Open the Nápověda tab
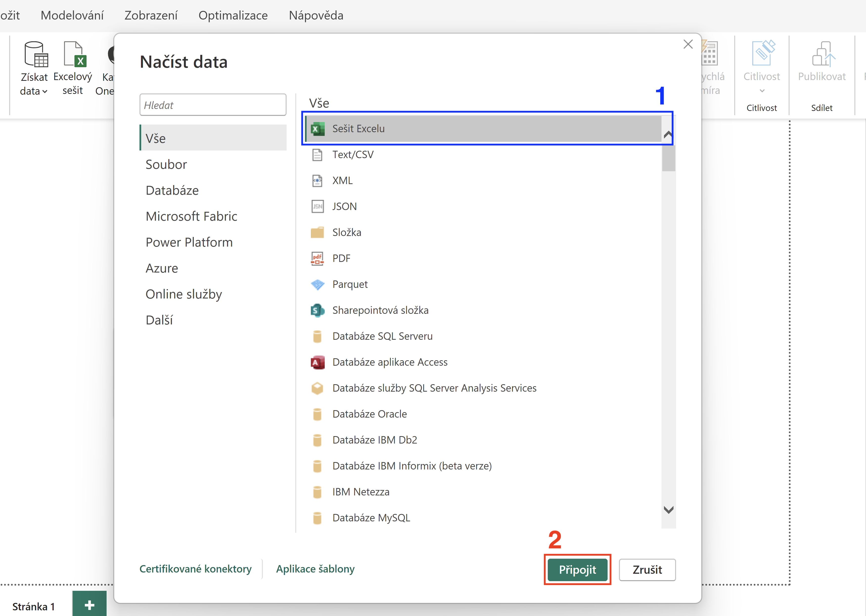Image resolution: width=866 pixels, height=616 pixels. coord(316,15)
